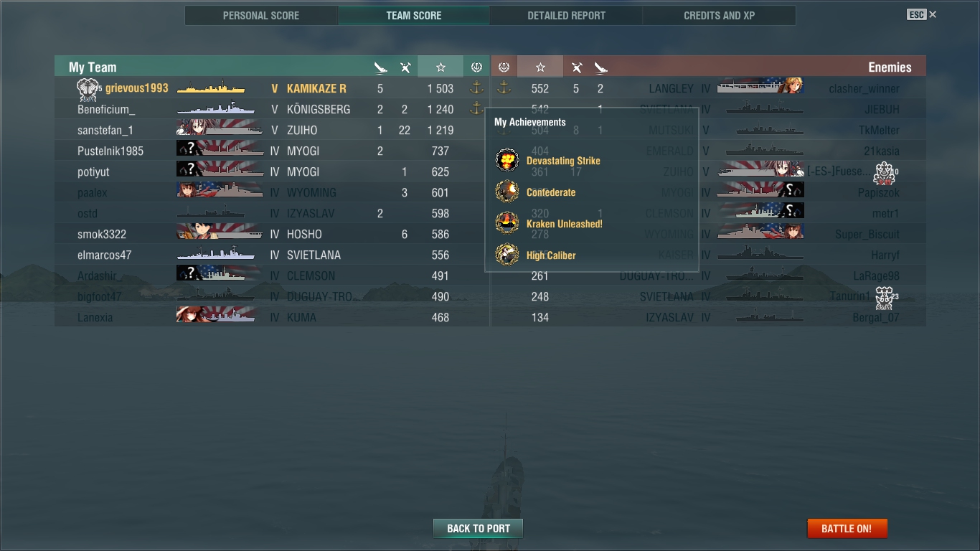Sort My Team by ships destroyed icon
Viewport: 980px width, 551px height.
click(381, 67)
